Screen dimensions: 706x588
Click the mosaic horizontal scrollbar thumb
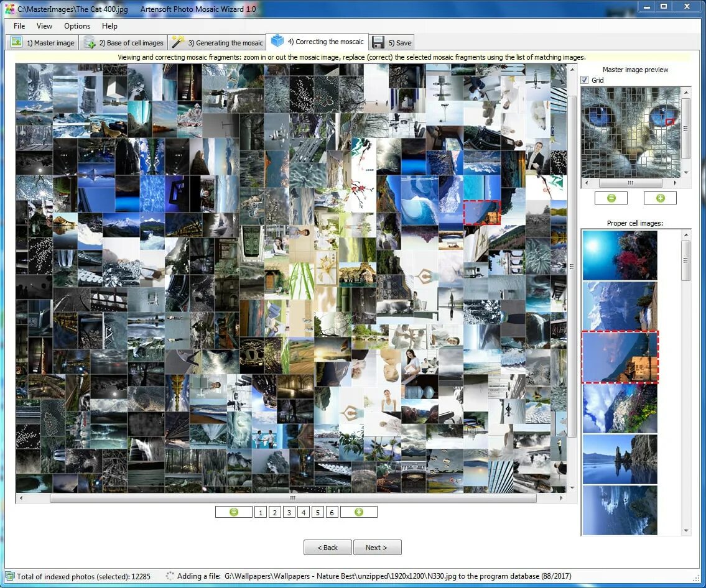tap(293, 498)
